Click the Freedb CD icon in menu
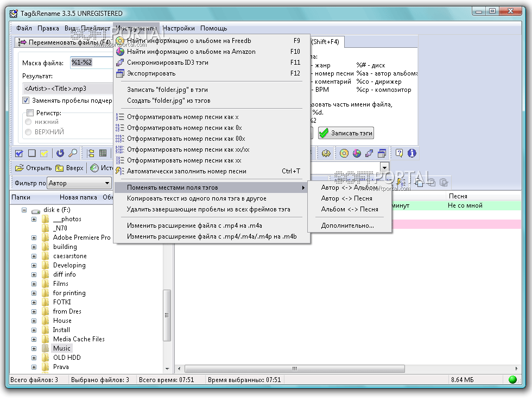The image size is (532, 400). coord(120,41)
